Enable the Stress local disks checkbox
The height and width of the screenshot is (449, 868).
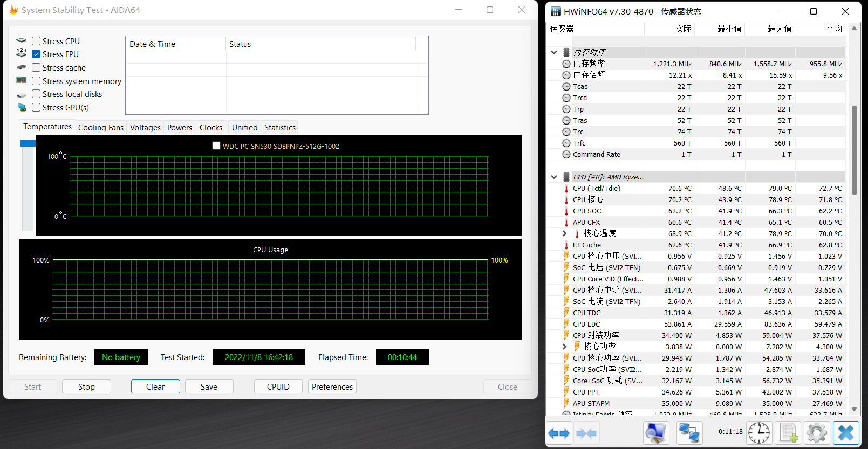36,94
